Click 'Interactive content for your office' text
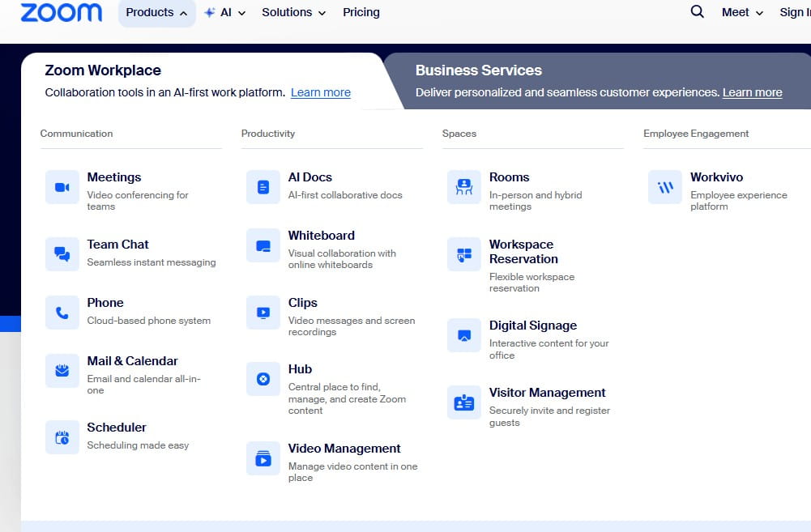The height and width of the screenshot is (532, 811). [548, 349]
